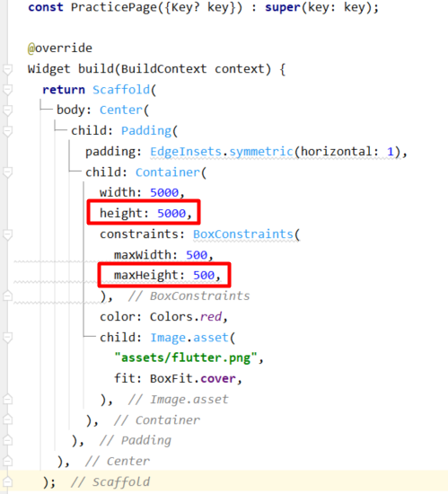Screen dimensions: 448x494
Task: Click the fit: property label
Action: (x=128, y=378)
